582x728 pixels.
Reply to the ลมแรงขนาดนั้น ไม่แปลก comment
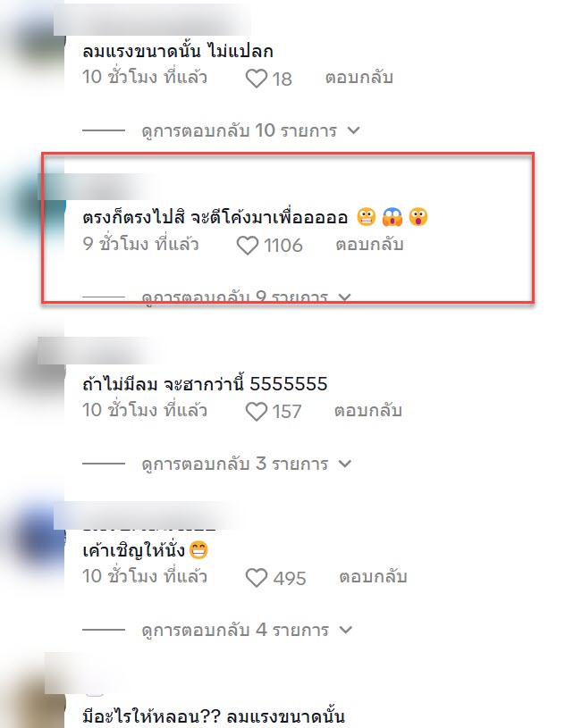point(359,77)
